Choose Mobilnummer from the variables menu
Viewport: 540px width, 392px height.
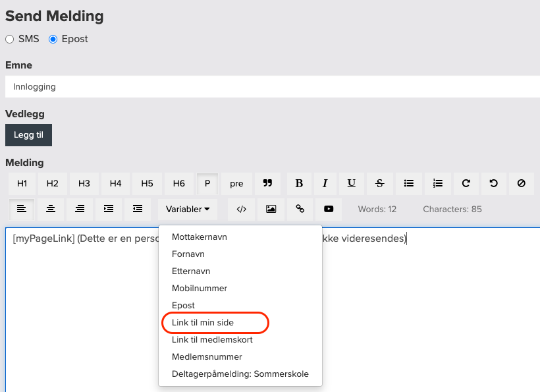[240, 289]
